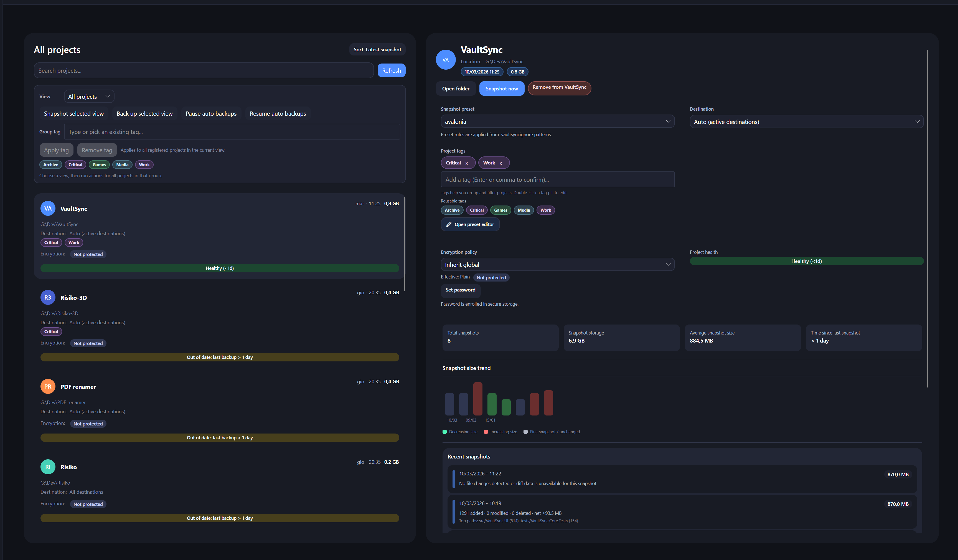Remove the Critical project tag with x
Image resolution: width=958 pixels, height=560 pixels.
coord(466,163)
